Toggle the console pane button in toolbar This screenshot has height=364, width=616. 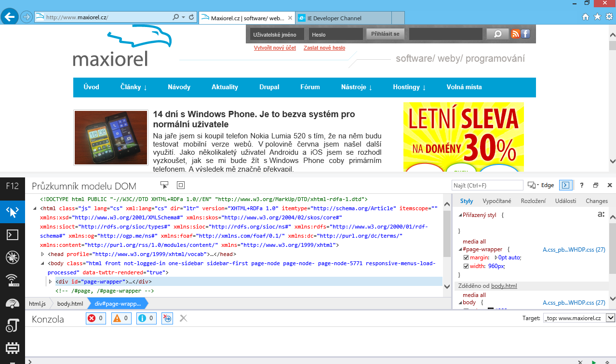click(x=565, y=185)
